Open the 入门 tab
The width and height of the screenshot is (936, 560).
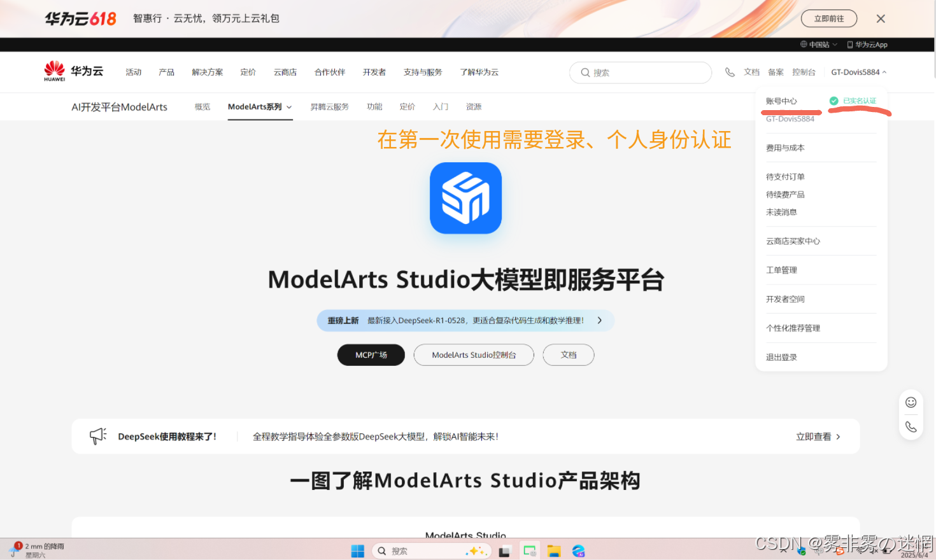pos(441,107)
